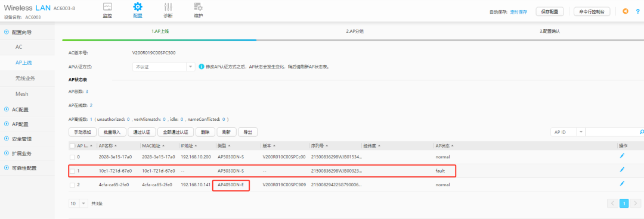Edit AP 2 with its pencil icon
644x219 pixels.
tap(622, 183)
